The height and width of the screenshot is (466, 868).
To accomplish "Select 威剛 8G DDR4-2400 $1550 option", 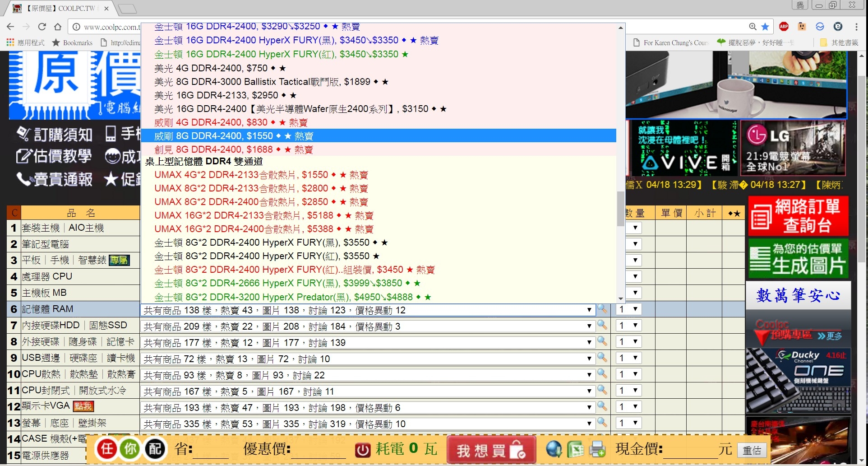I will pyautogui.click(x=379, y=136).
